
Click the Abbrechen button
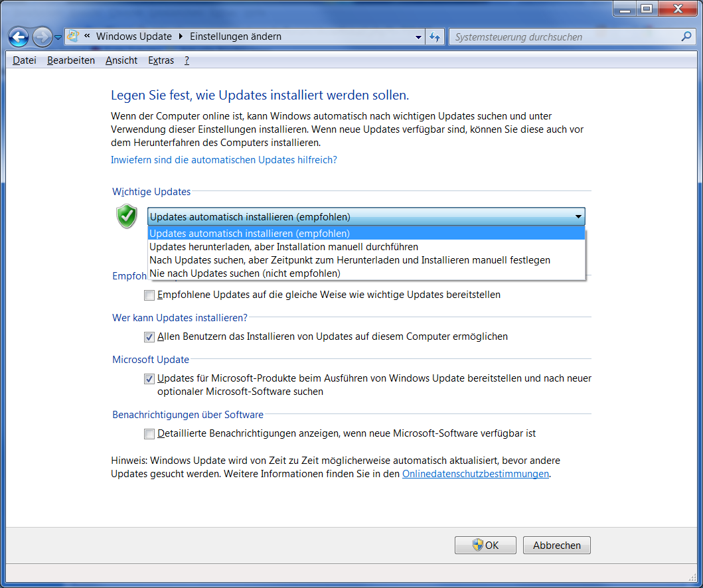point(556,546)
